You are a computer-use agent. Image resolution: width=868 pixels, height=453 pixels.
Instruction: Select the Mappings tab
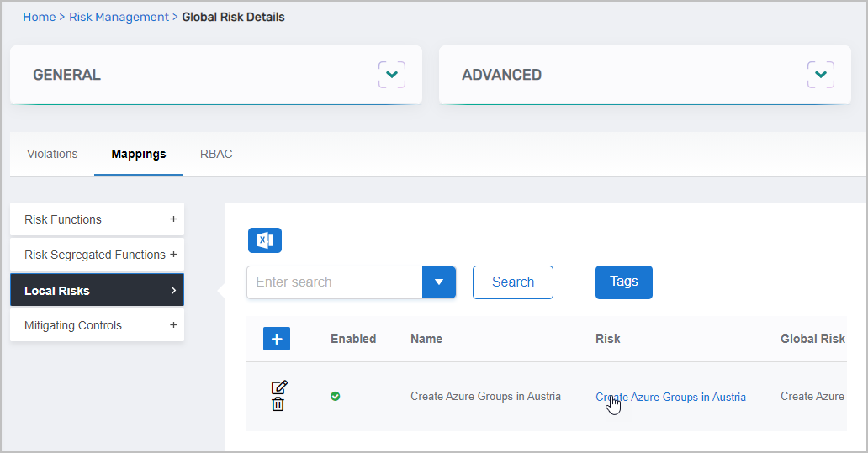139,154
